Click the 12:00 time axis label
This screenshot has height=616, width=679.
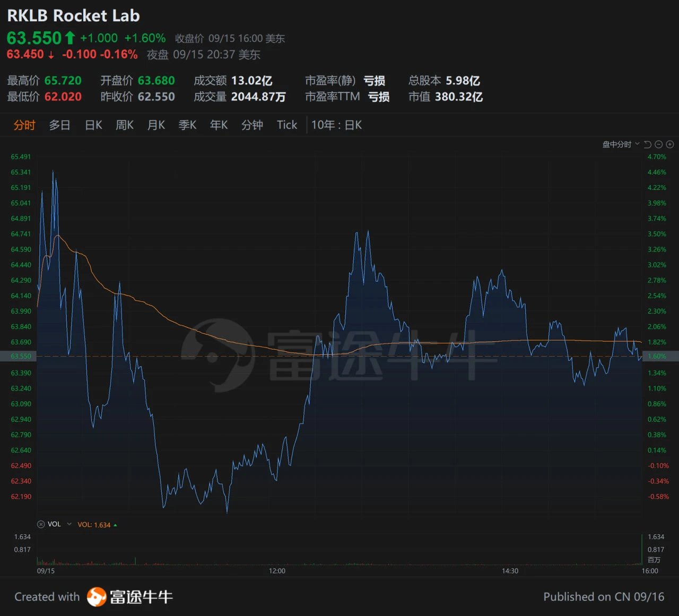(277, 571)
